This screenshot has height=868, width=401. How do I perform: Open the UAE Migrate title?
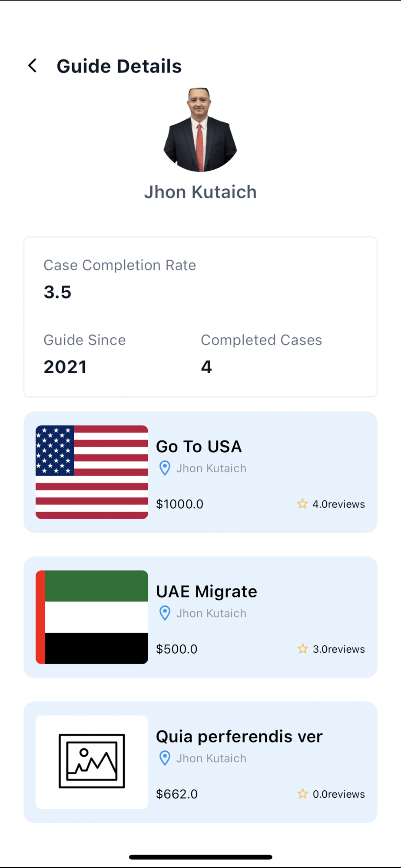206,592
